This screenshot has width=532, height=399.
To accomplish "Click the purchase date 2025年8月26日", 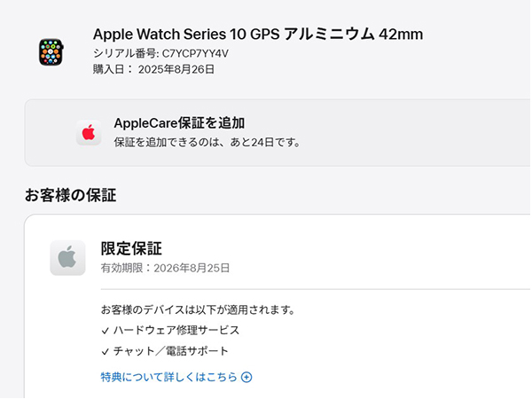I will (176, 69).
